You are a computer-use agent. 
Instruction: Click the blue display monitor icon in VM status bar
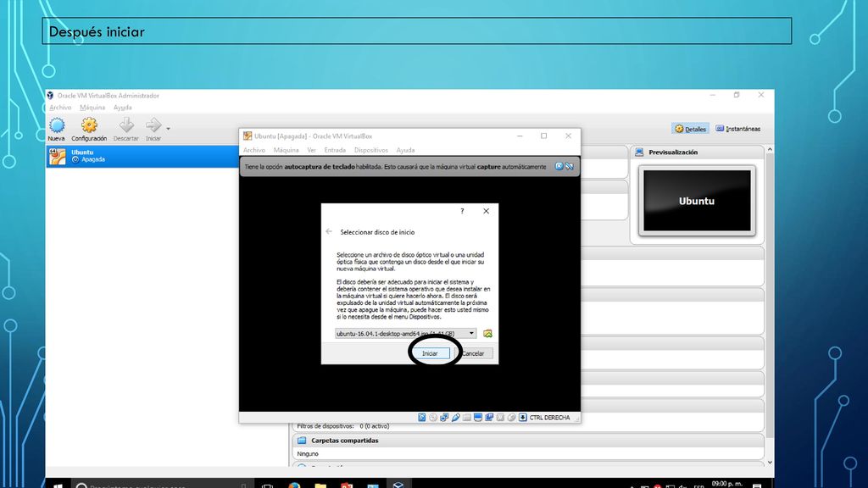[478, 417]
